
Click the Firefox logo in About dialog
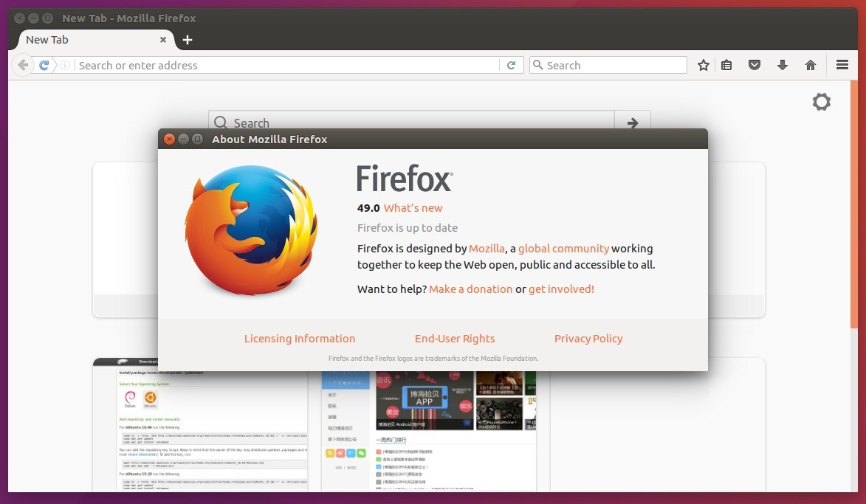click(x=251, y=230)
